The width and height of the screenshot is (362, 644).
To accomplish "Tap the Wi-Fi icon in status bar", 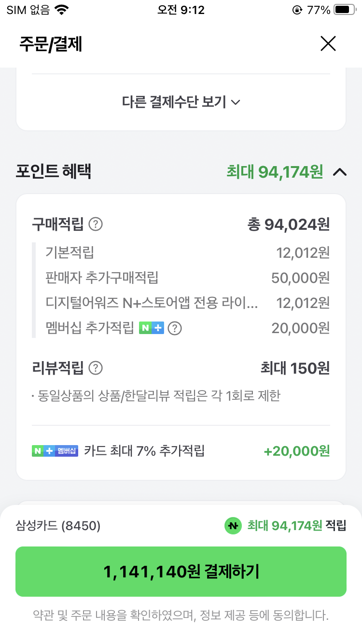I will [62, 10].
